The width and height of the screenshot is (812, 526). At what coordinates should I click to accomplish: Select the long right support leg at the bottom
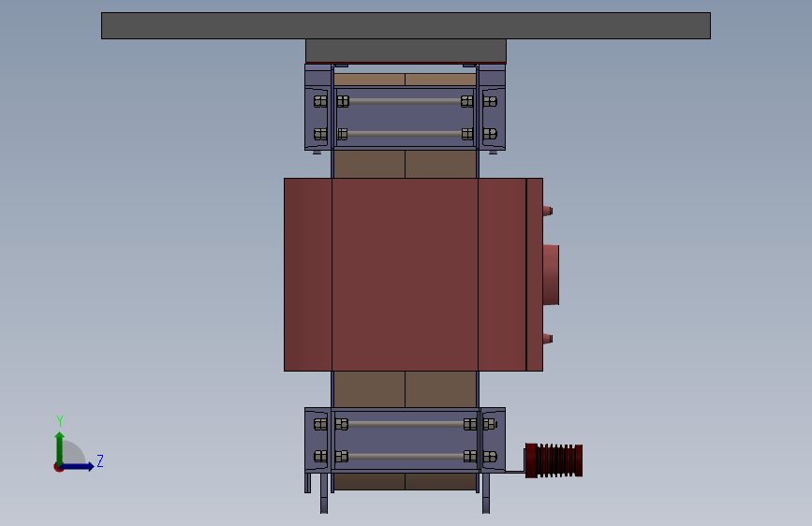point(486,493)
